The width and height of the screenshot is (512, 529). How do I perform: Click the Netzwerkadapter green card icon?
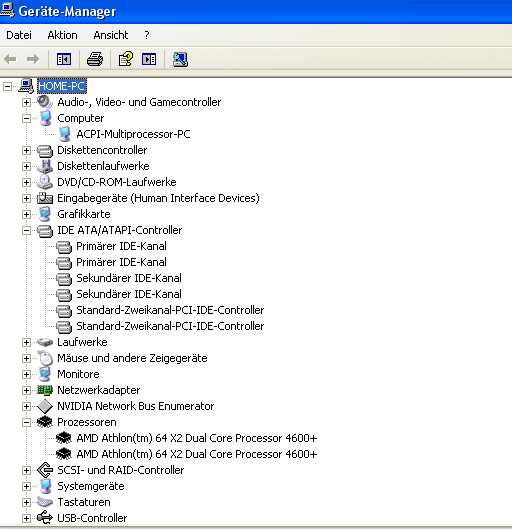(45, 390)
